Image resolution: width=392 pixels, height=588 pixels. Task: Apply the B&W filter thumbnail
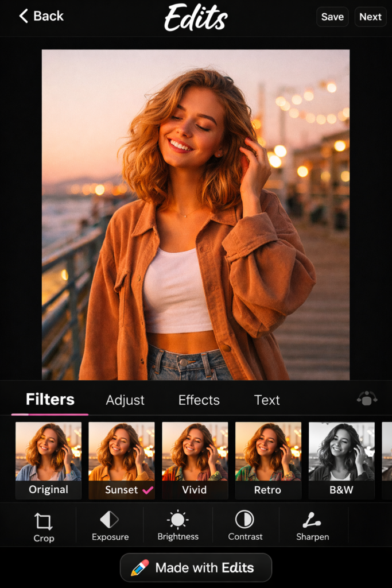click(341, 459)
